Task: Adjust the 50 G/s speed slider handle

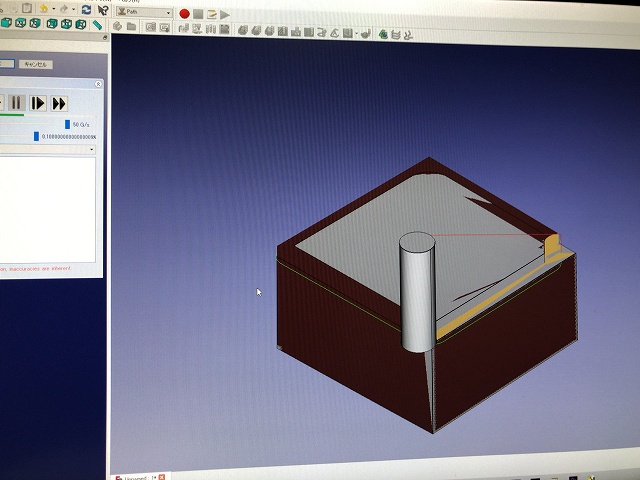Action: 68,124
